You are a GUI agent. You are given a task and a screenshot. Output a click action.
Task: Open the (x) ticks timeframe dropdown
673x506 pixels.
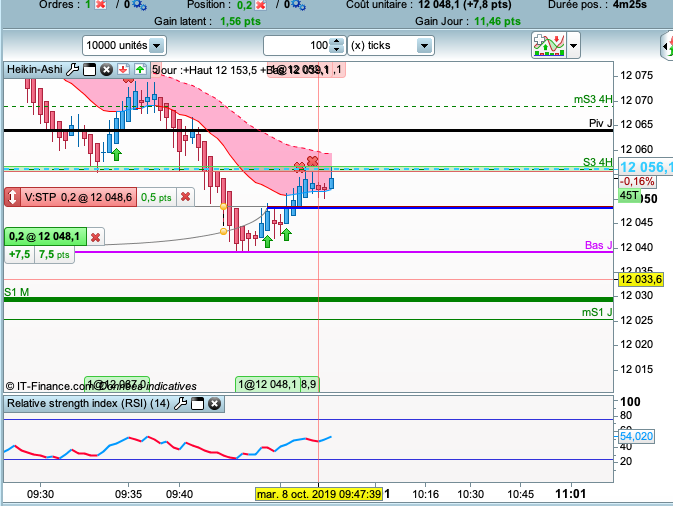[x=391, y=45]
